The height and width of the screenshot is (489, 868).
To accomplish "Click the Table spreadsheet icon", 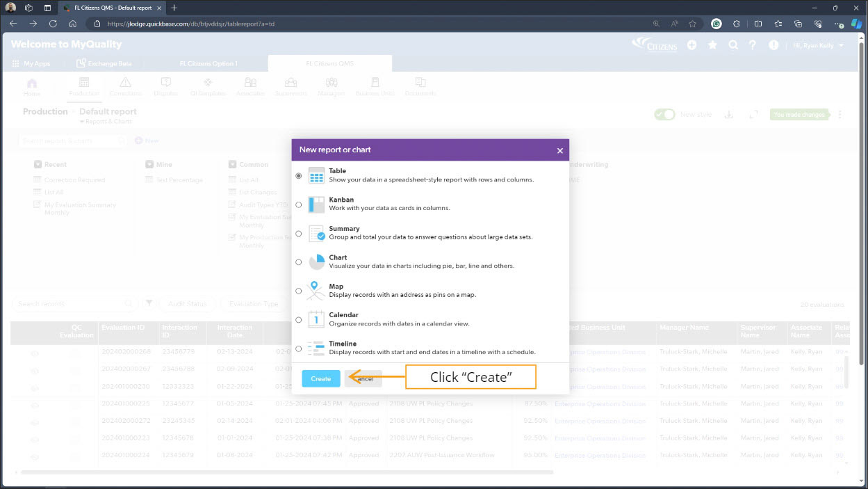I will point(316,176).
